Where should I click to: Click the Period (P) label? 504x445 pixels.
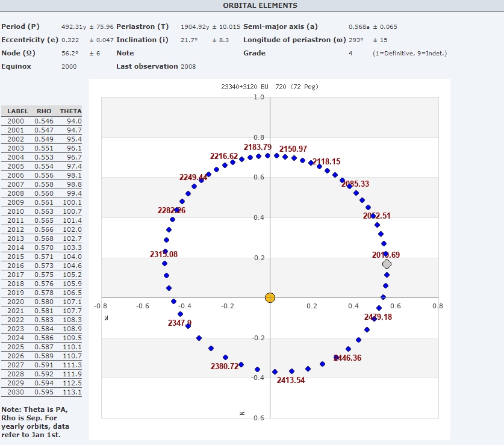coord(20,26)
